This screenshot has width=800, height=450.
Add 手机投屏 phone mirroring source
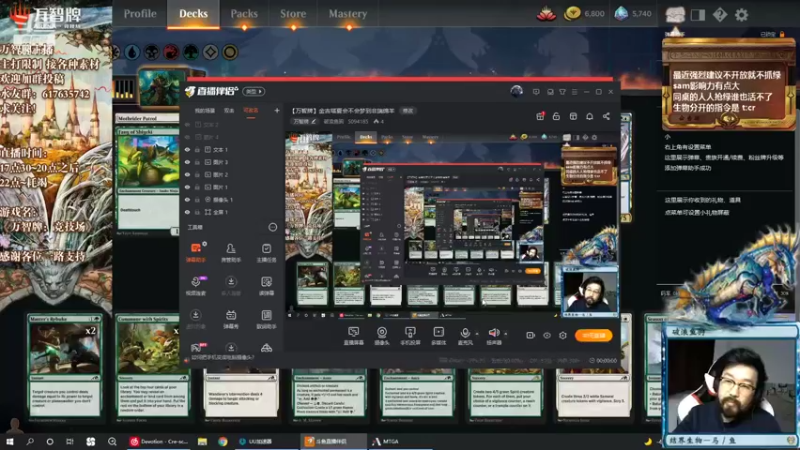[x=410, y=336]
